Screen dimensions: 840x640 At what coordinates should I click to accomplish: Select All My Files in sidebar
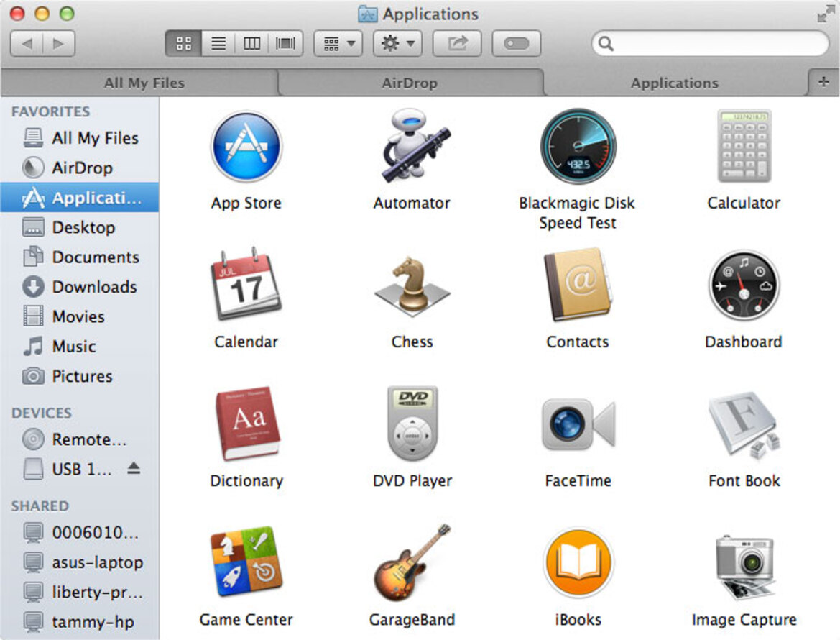coord(80,138)
